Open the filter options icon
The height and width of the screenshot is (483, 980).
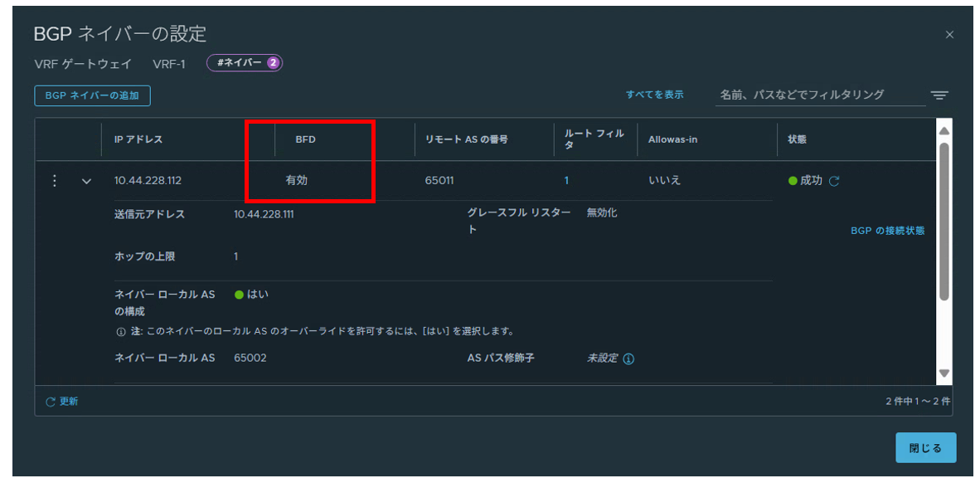pyautogui.click(x=939, y=95)
